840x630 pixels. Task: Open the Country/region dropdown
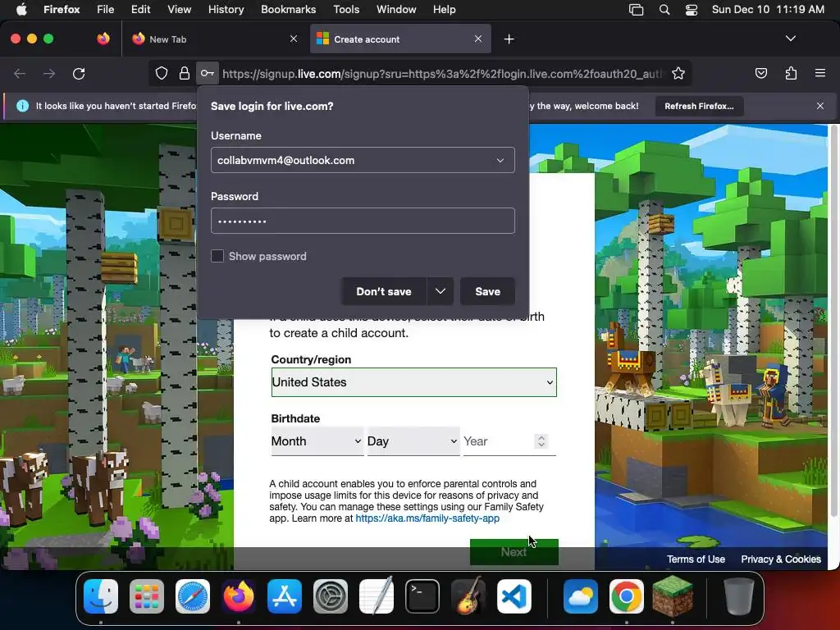[x=414, y=382]
